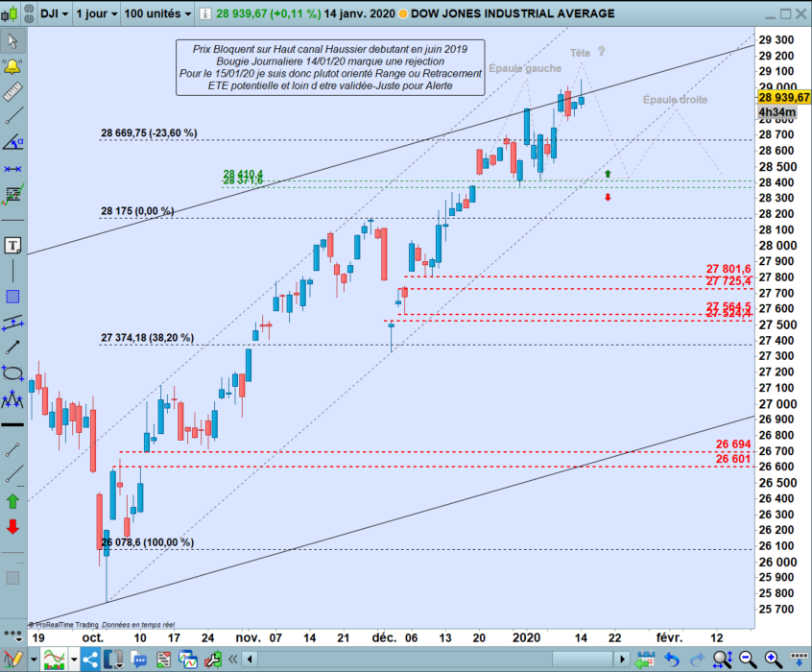Click the 26 601 red level label
This screenshot has height=672, width=812.
point(732,459)
